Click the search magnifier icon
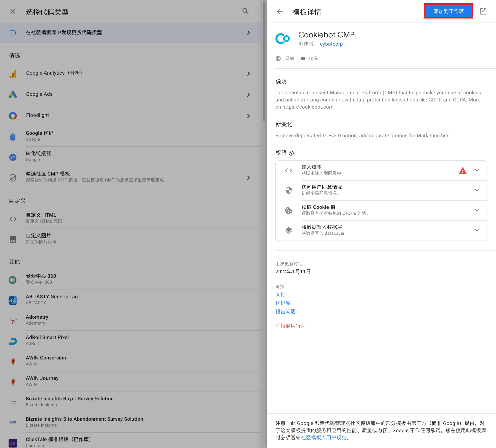This screenshot has height=448, width=496. [245, 11]
